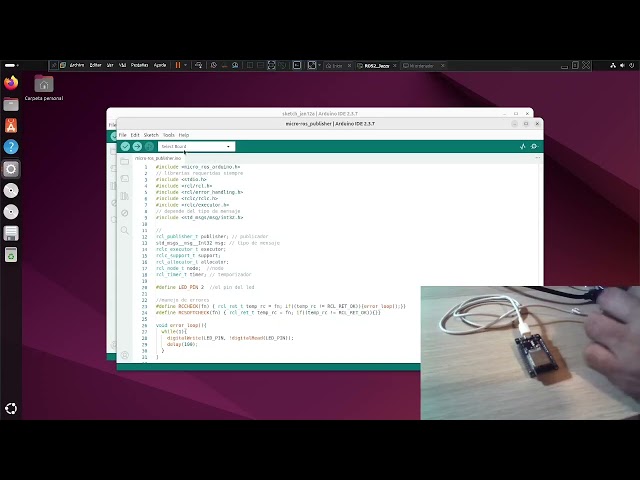Click the account icon at sidebar bottom

tap(124, 355)
